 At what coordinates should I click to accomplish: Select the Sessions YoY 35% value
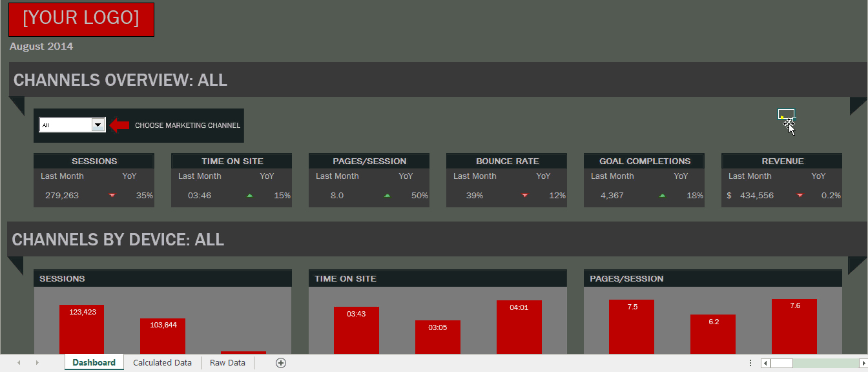click(x=145, y=195)
